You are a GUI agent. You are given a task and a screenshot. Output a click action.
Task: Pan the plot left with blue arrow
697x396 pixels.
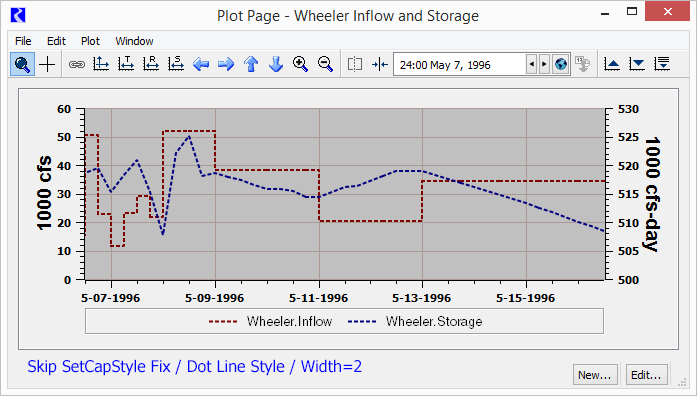pyautogui.click(x=201, y=64)
